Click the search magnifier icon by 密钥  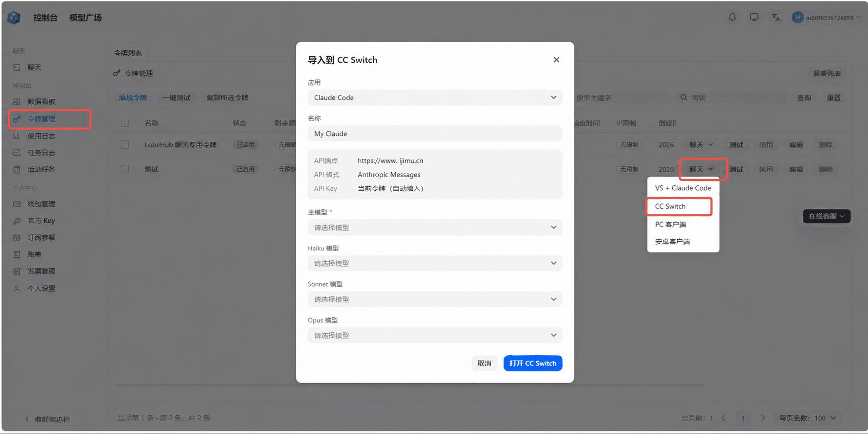pyautogui.click(x=684, y=97)
